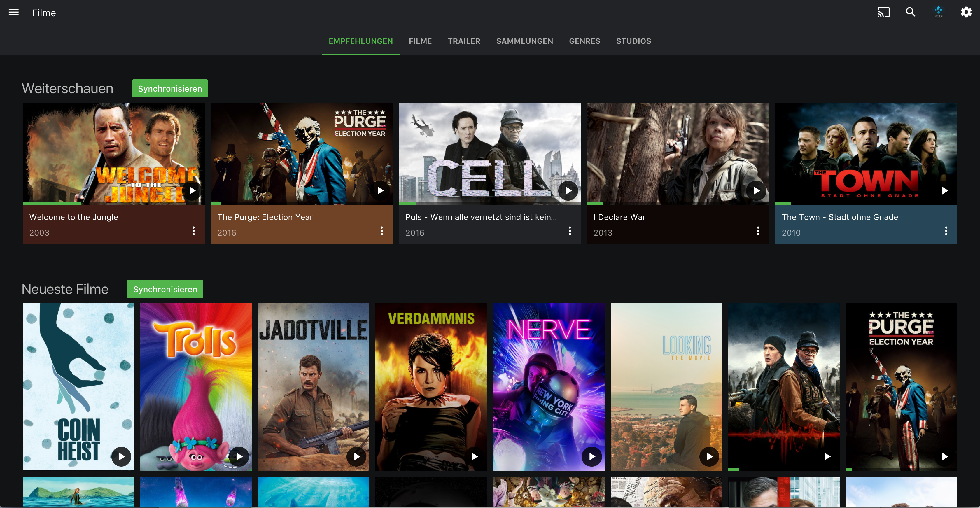Open I Declare War title link
Screen dimensions: 980x508
point(619,217)
